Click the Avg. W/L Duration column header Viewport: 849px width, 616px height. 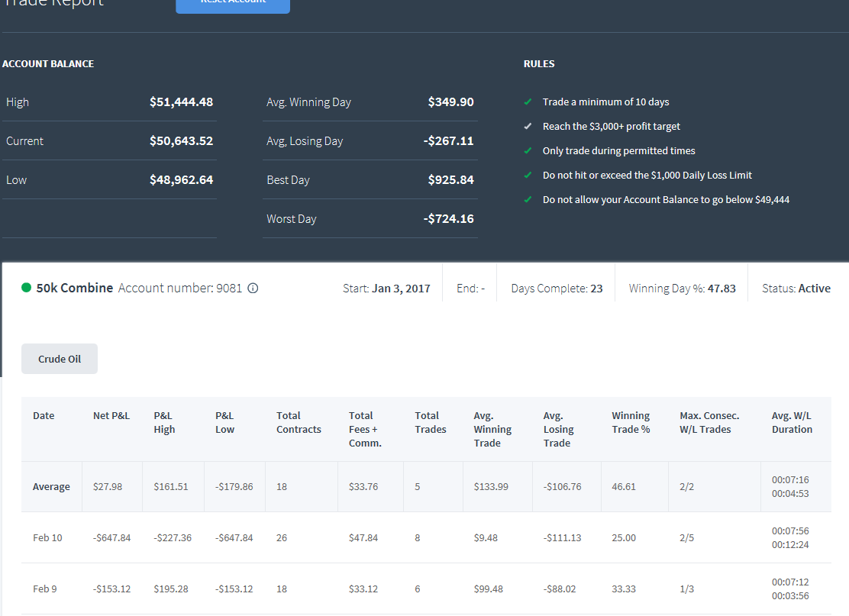tap(792, 422)
